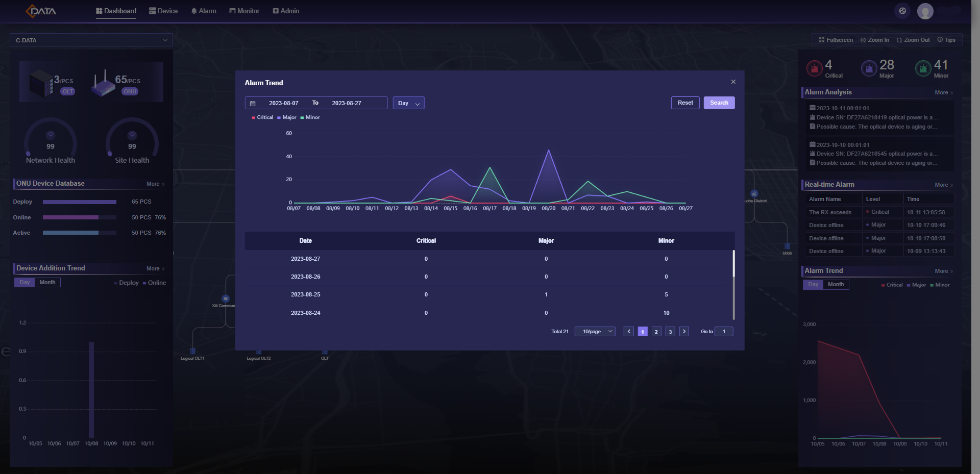
Task: Click the Go to page input
Action: coord(724,332)
